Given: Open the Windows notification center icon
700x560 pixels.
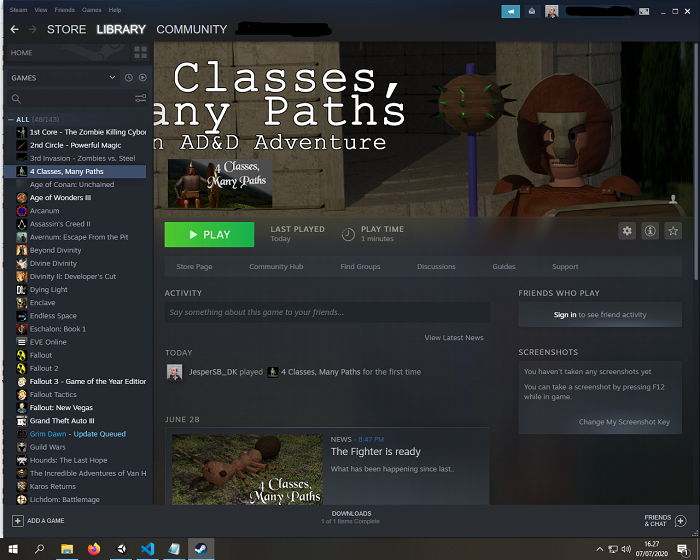Looking at the screenshot, I should (683, 549).
